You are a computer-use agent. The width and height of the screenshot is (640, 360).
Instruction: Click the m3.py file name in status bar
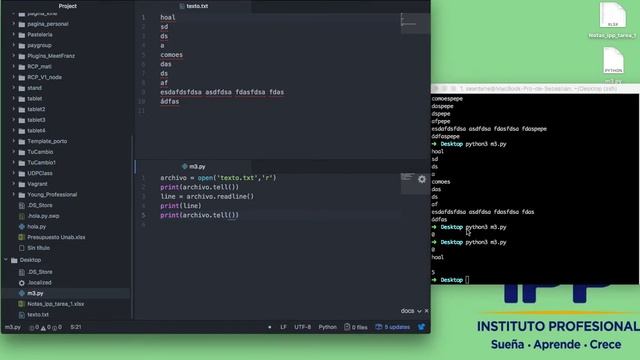pos(13,327)
